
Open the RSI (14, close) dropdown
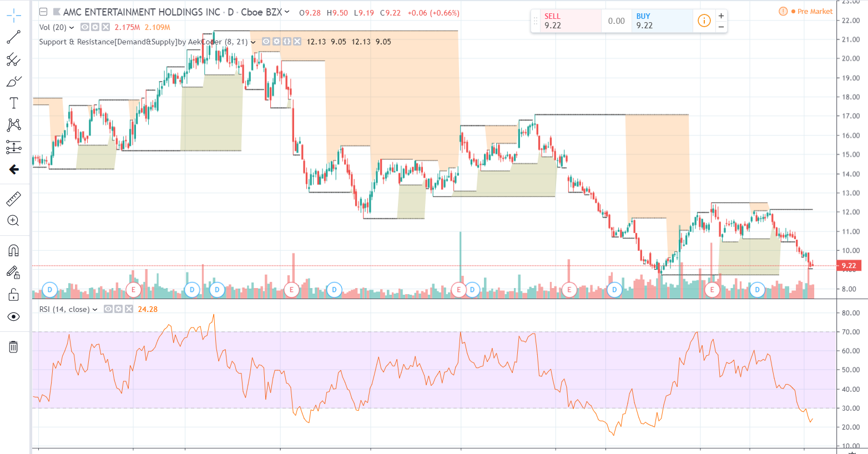[95, 309]
